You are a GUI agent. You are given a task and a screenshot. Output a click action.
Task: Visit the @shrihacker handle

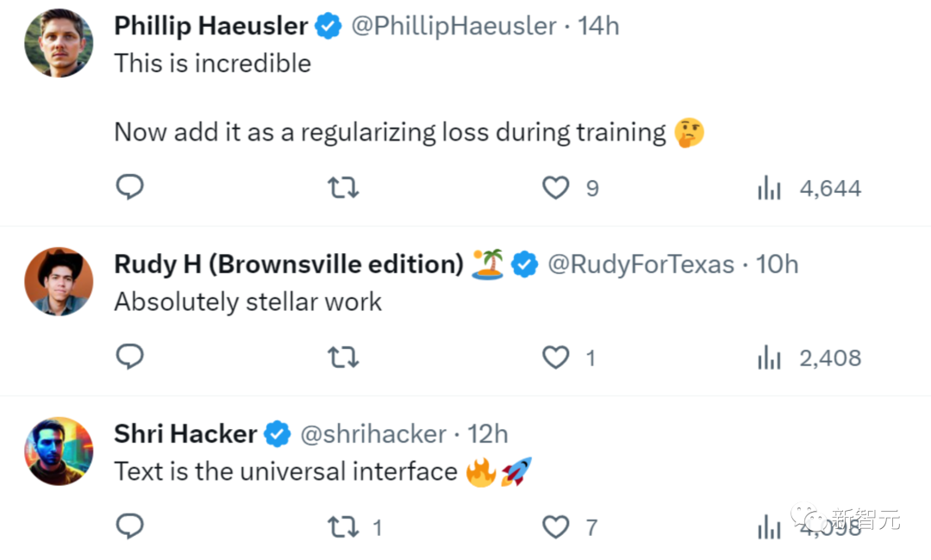tap(372, 433)
